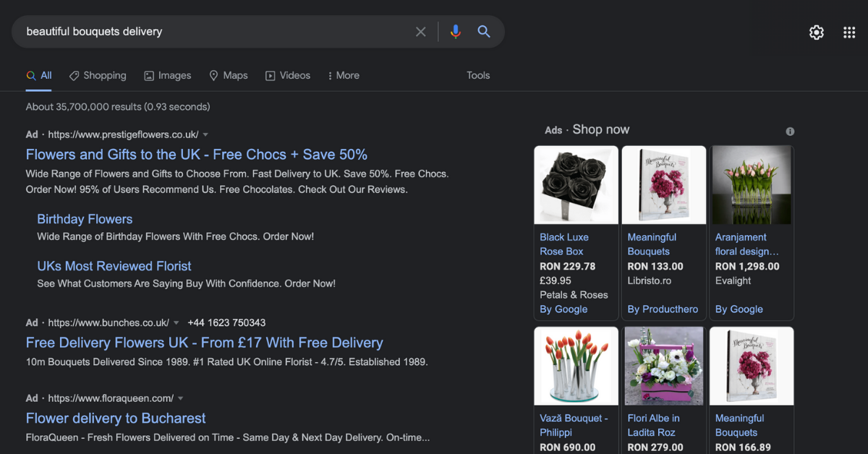Start voice search with the microphone icon
Viewport: 868px width, 454px height.
[455, 32]
